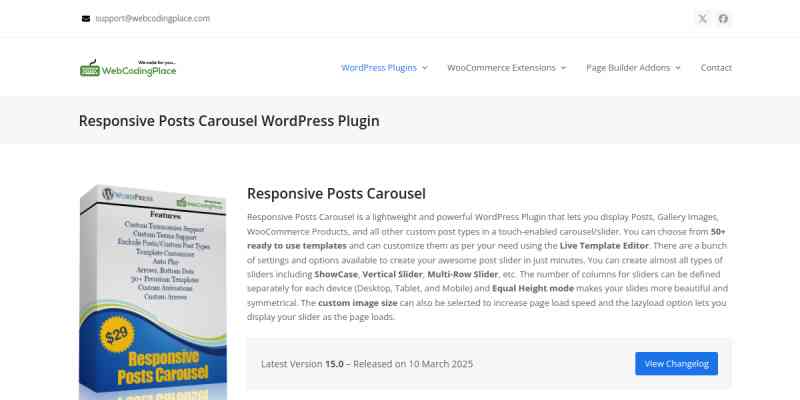
Task: Open the WordPress Plugins menu item
Action: [379, 68]
